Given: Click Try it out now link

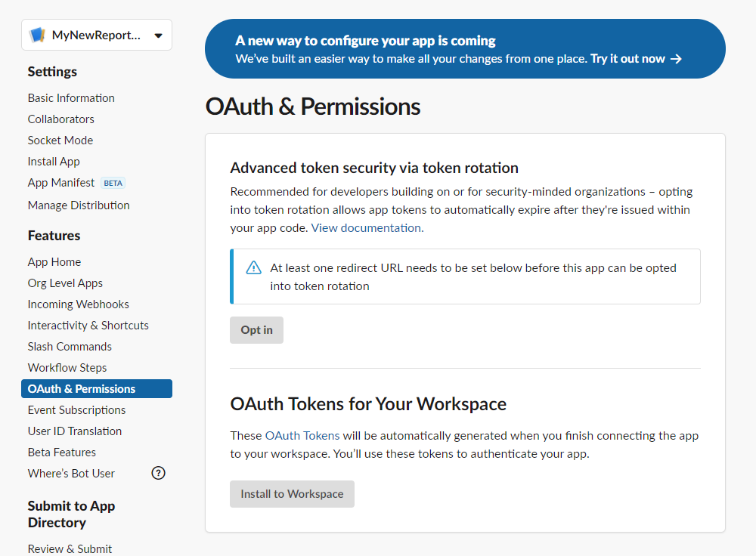Looking at the screenshot, I should [627, 59].
